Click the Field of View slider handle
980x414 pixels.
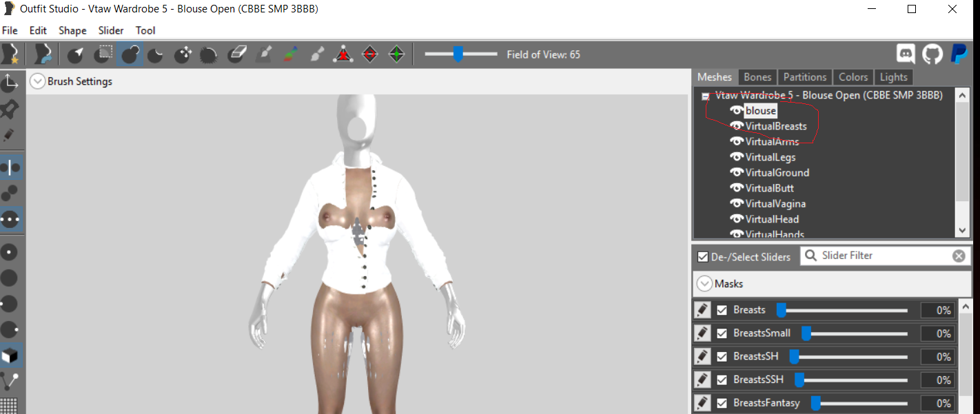[x=458, y=54]
